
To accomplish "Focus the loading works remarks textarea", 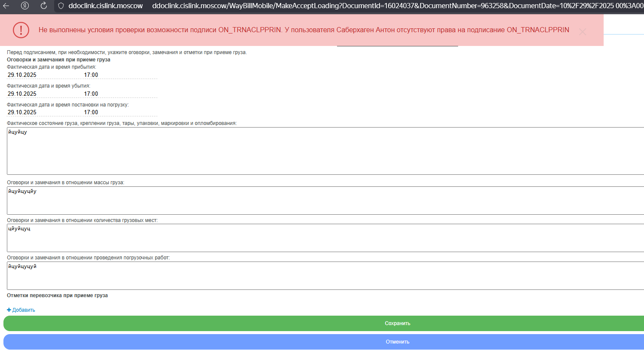I will (x=325, y=276).
